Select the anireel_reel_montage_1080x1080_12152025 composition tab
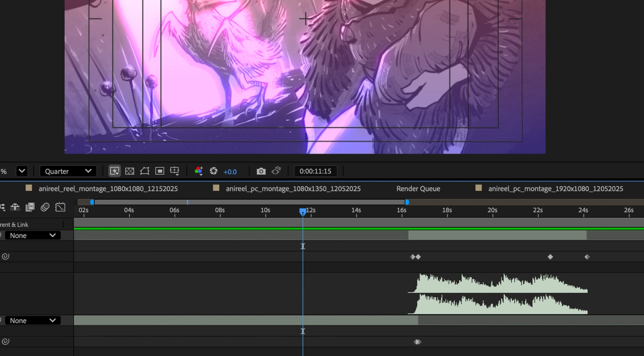This screenshot has height=356, width=644. pyautogui.click(x=108, y=188)
